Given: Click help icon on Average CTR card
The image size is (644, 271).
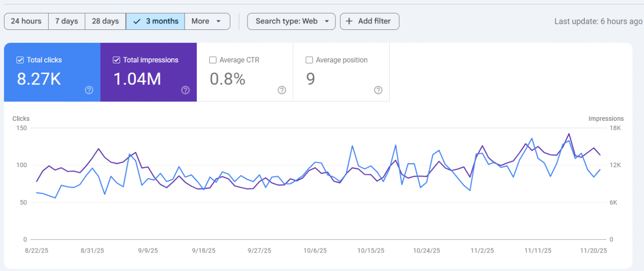Looking at the screenshot, I should [282, 90].
